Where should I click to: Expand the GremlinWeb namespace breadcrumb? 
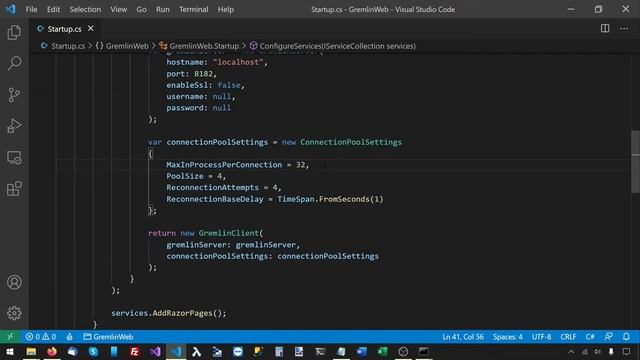pos(122,46)
